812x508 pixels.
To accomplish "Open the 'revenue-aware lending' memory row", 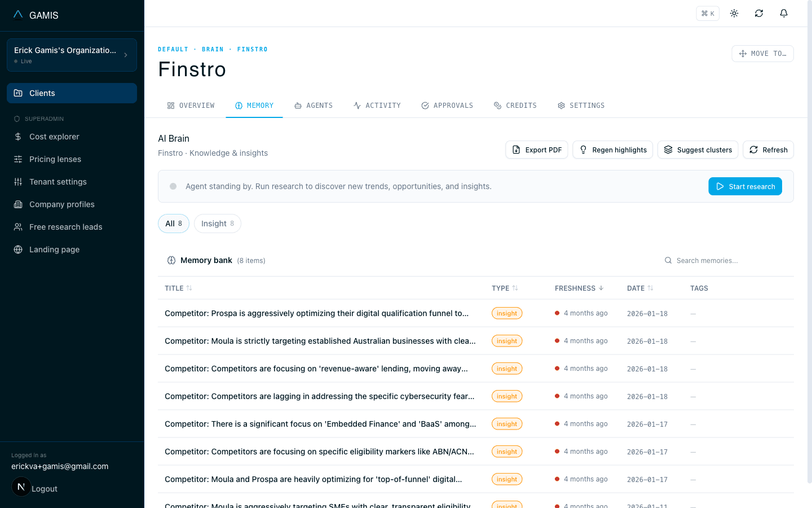I will pyautogui.click(x=476, y=369).
